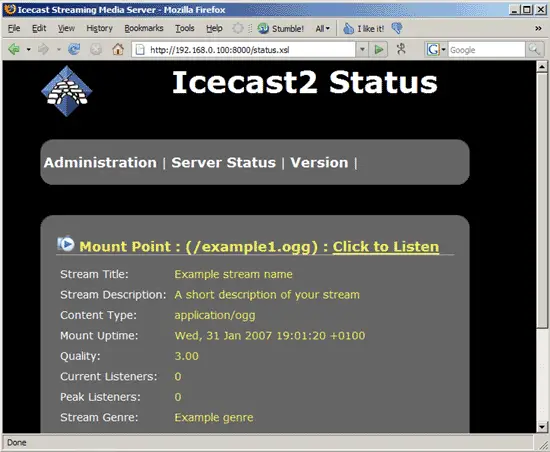Screen dimensions: 550x452
Task: Click the StumbleUpon figure icon in navigation bar
Action: (x=401, y=49)
